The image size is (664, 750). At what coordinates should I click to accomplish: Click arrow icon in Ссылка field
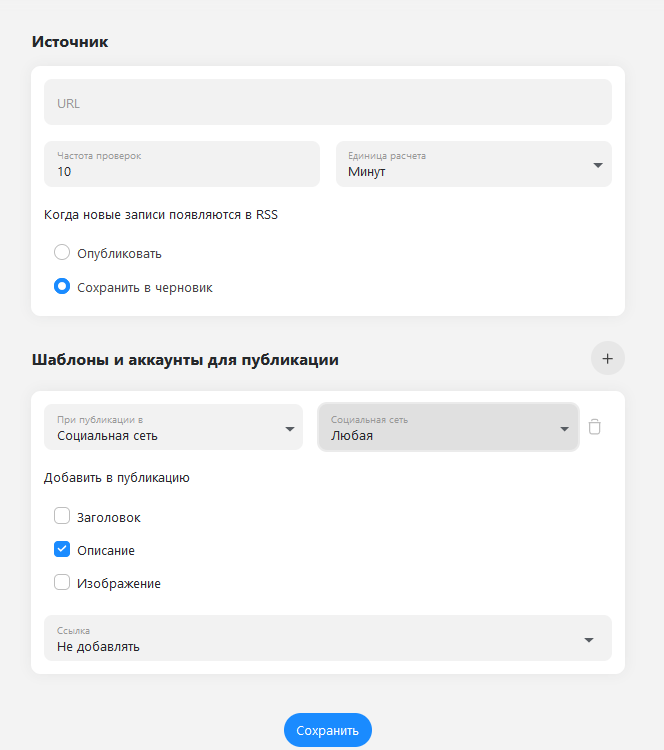click(589, 640)
